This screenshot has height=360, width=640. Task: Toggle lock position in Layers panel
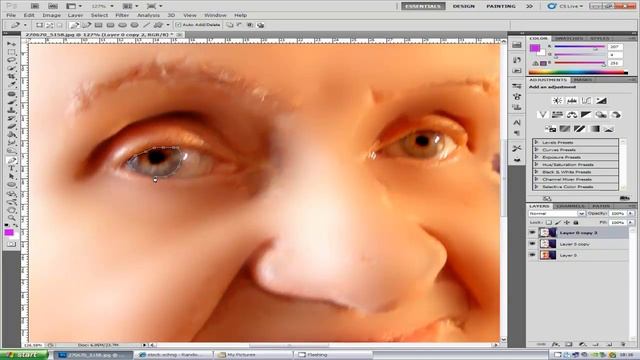coord(567,222)
